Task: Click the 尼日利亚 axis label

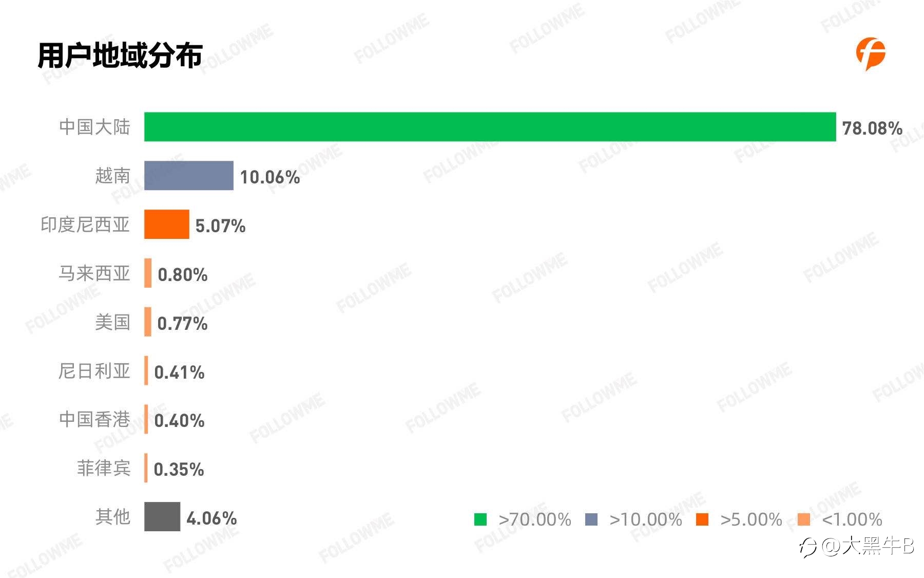Action: 94,371
